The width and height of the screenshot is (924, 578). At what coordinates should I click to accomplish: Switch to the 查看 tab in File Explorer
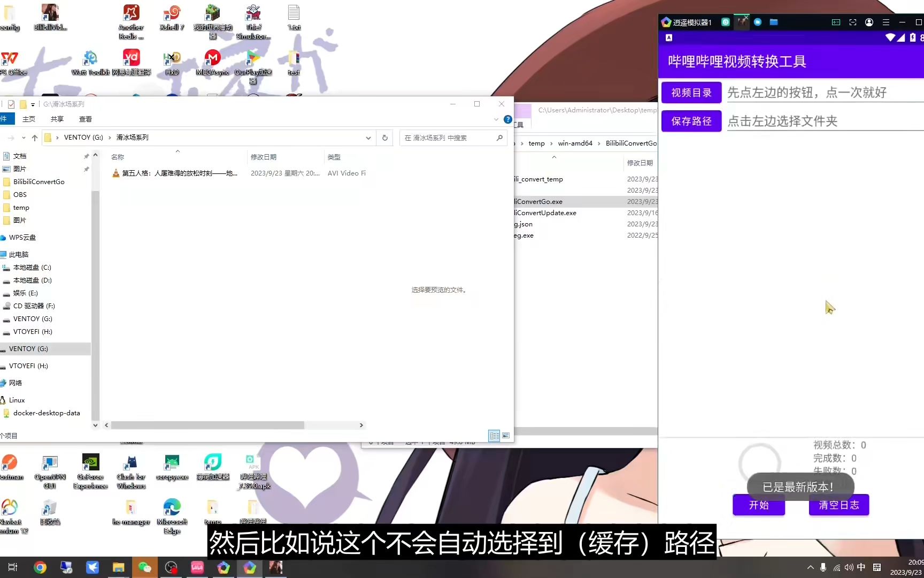coord(86,119)
